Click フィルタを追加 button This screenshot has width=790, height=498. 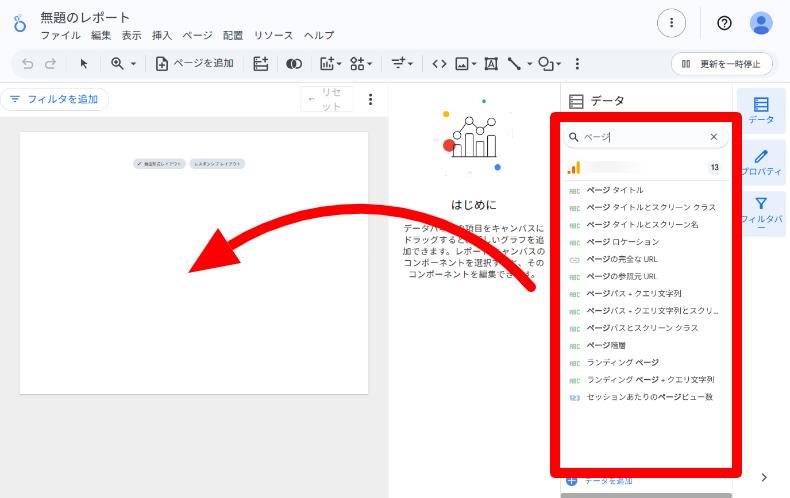coord(54,99)
